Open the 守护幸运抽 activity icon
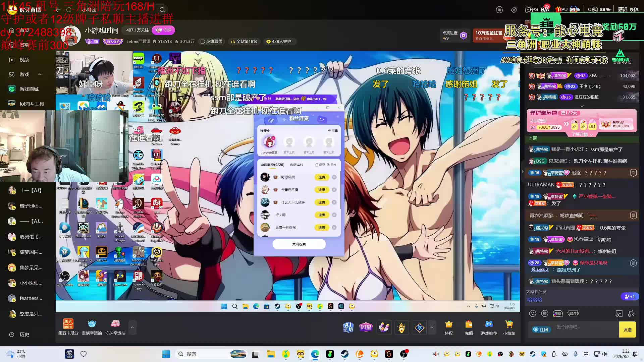Image resolution: width=644 pixels, height=362 pixels. click(115, 327)
